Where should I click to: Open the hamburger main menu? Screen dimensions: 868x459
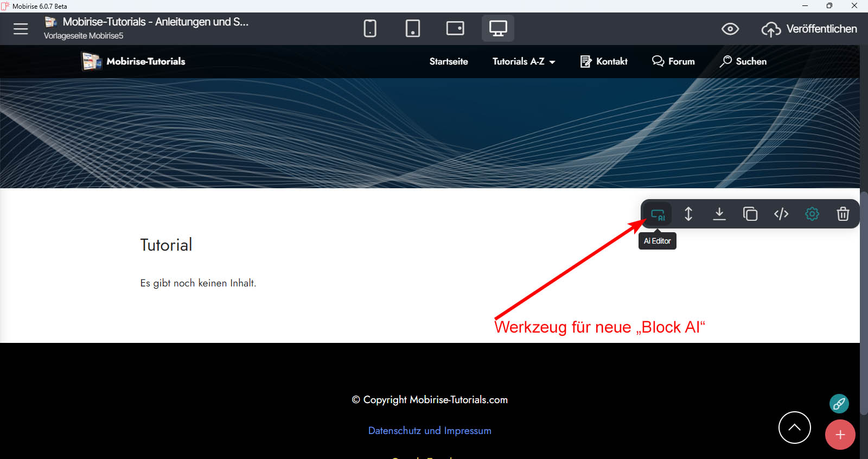pos(21,29)
